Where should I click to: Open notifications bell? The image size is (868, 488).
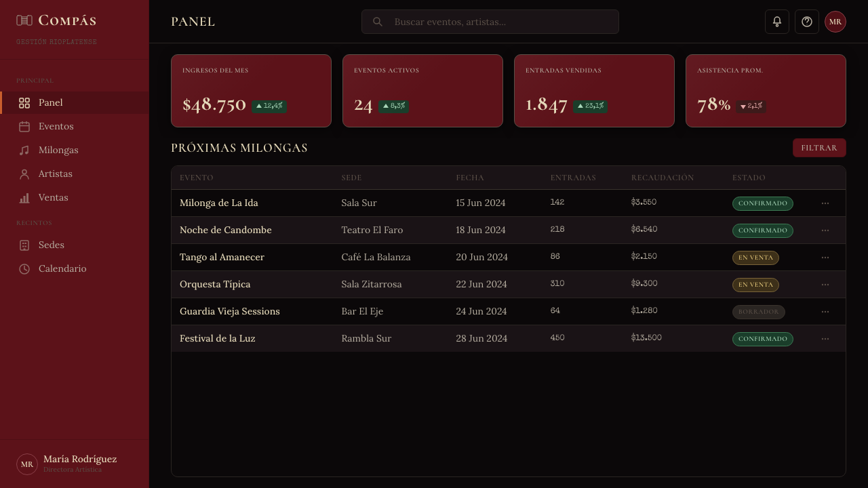777,22
